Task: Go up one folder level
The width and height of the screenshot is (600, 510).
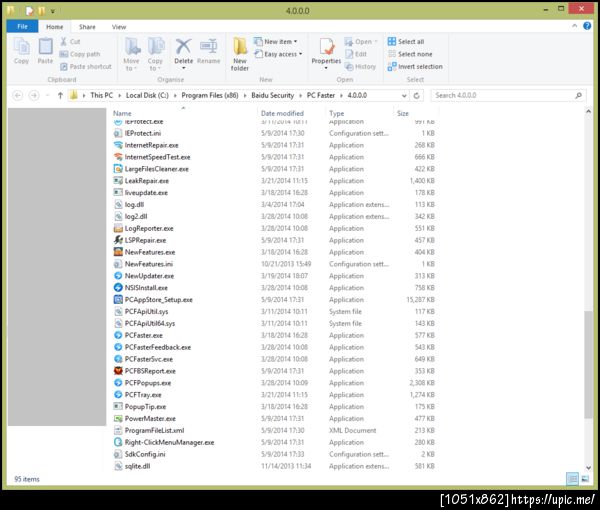Action: tap(60, 95)
